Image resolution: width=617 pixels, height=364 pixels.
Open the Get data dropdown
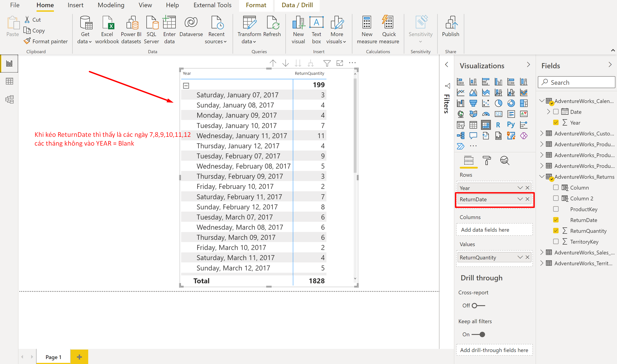85,30
